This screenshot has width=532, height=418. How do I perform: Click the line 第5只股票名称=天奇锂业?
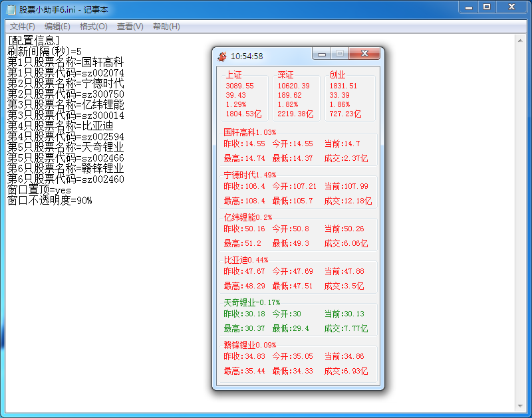point(65,147)
